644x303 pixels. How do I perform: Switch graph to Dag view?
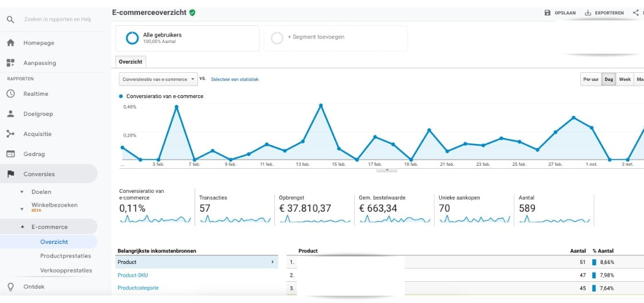[608, 79]
